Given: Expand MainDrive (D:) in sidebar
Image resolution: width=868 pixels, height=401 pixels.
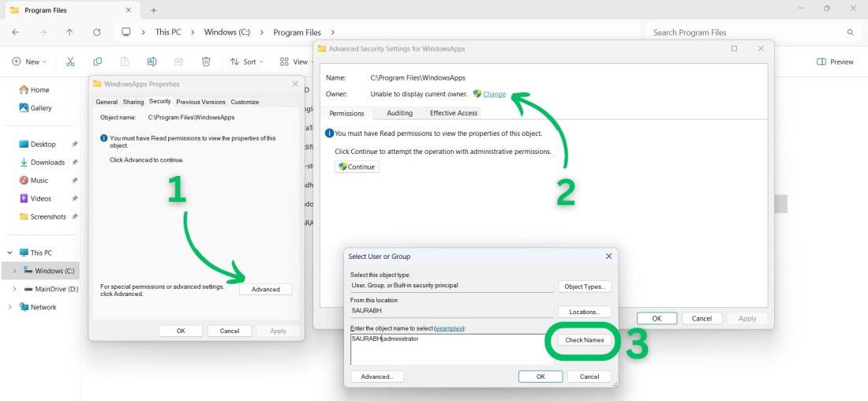Looking at the screenshot, I should point(15,289).
